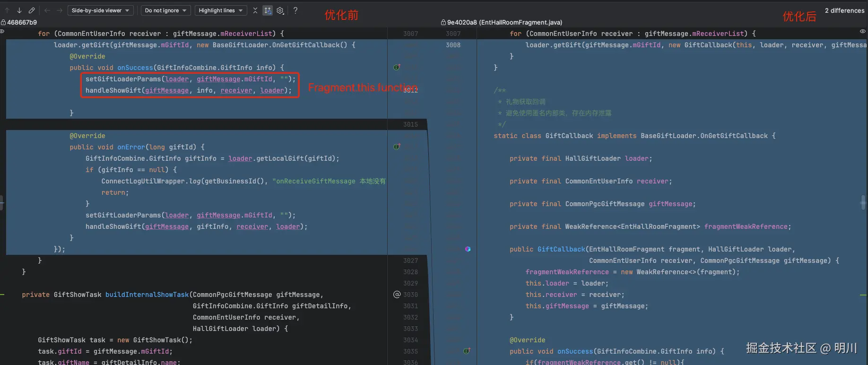
Task: Click 9e4020a8 (EntHallRoomFragment.java) title
Action: pos(504,22)
